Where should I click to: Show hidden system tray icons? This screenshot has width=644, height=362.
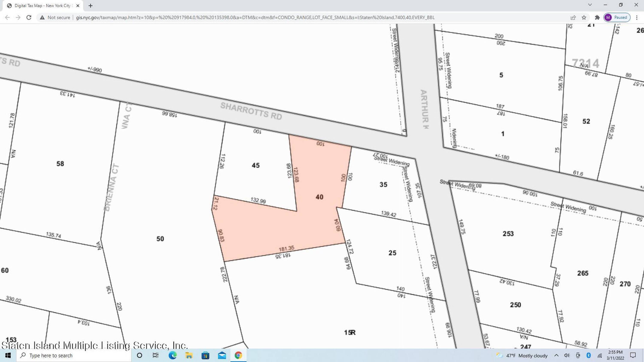[556, 355]
